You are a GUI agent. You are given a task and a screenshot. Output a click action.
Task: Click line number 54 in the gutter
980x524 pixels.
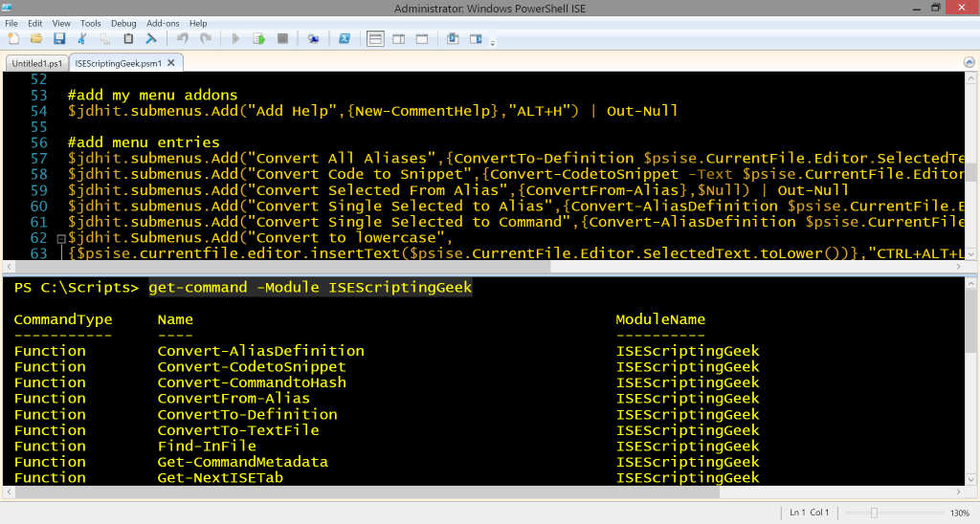(x=38, y=111)
